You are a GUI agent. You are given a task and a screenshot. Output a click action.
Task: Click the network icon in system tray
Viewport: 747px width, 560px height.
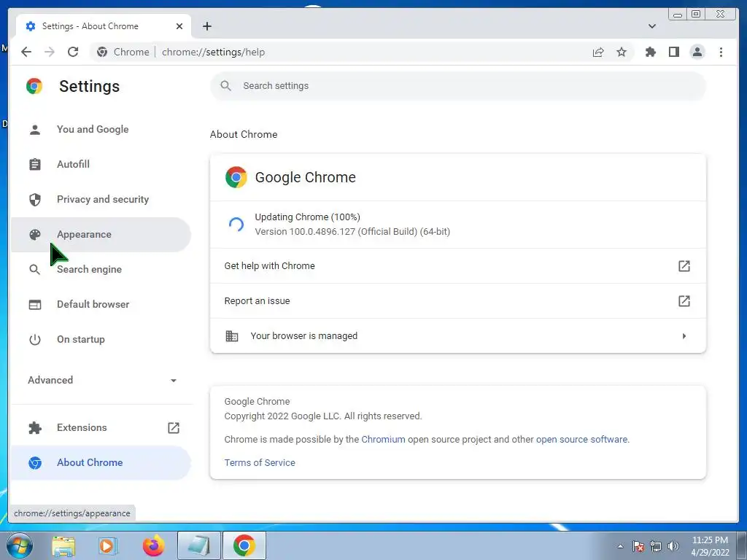coord(656,546)
